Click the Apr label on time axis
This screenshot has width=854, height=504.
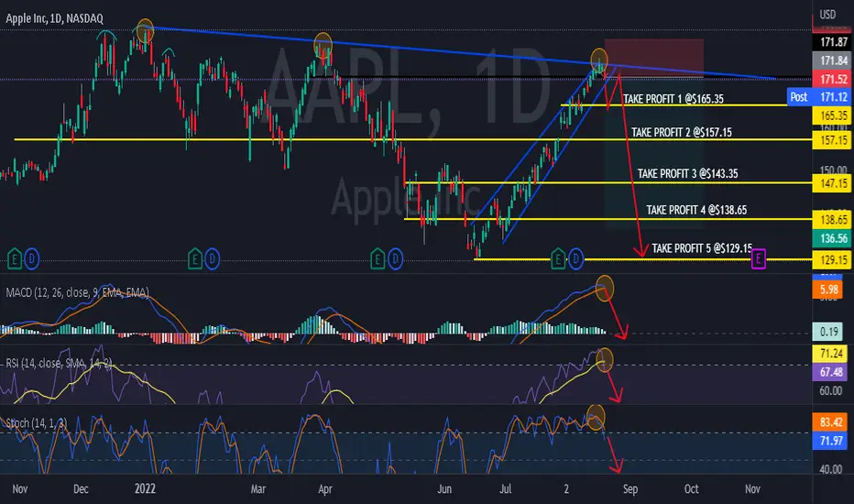(325, 488)
